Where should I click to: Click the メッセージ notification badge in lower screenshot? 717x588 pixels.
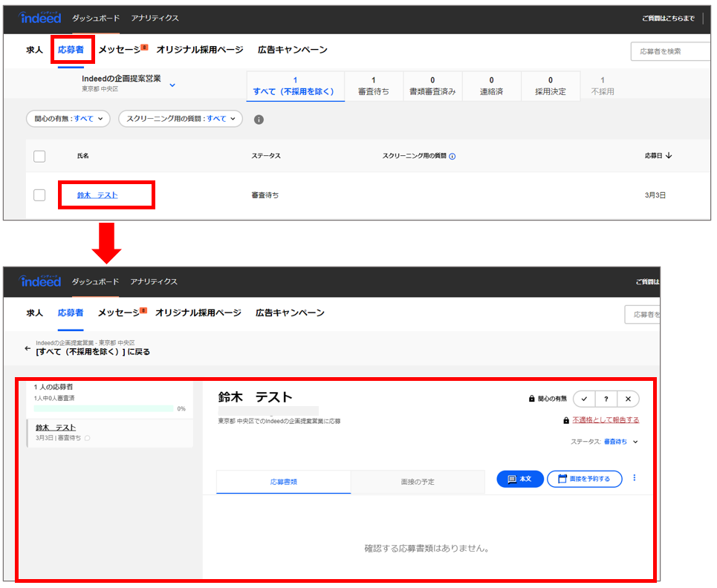(143, 310)
